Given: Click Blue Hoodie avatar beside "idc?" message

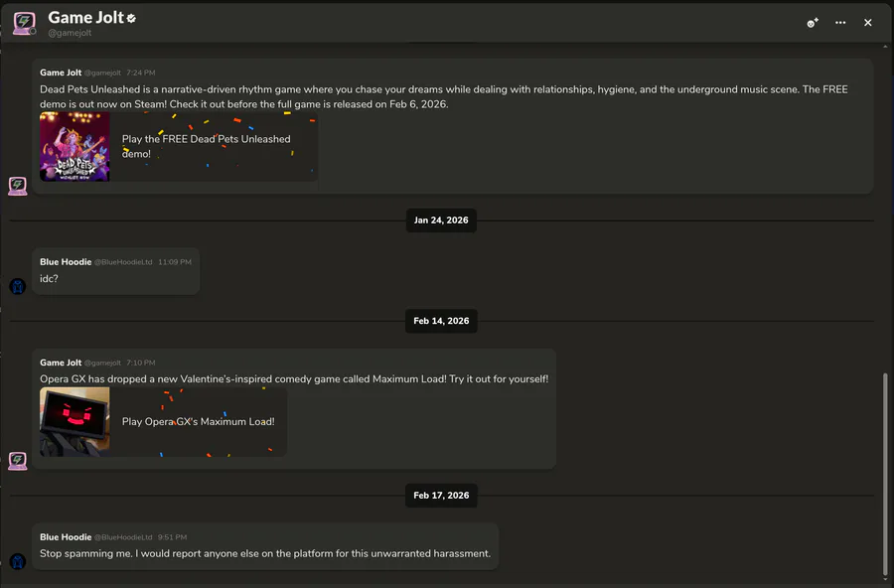Looking at the screenshot, I should click(x=18, y=286).
